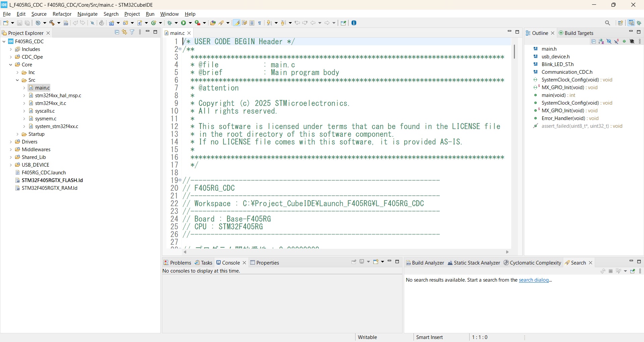Click the Search flashlight toolbar icon
This screenshot has height=342, width=644.
coord(221,23)
